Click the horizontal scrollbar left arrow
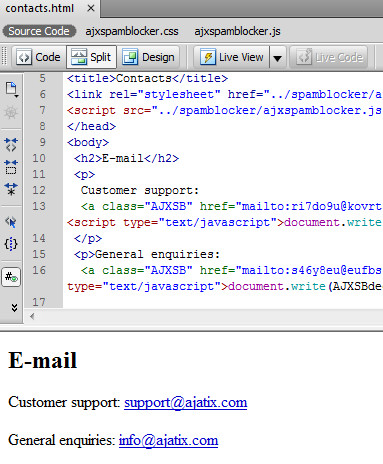 pyautogui.click(x=32, y=317)
